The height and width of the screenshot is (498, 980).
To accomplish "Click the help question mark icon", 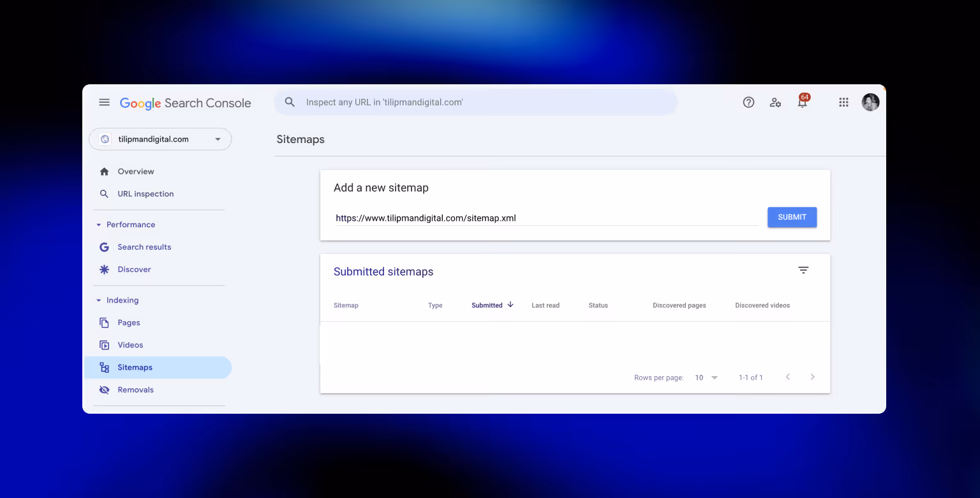I will click(x=748, y=102).
